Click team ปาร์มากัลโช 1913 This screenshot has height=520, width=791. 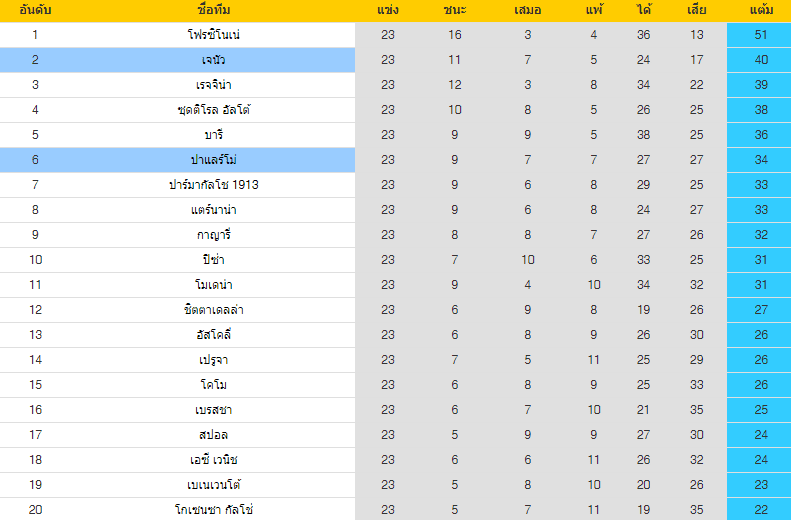coord(214,185)
